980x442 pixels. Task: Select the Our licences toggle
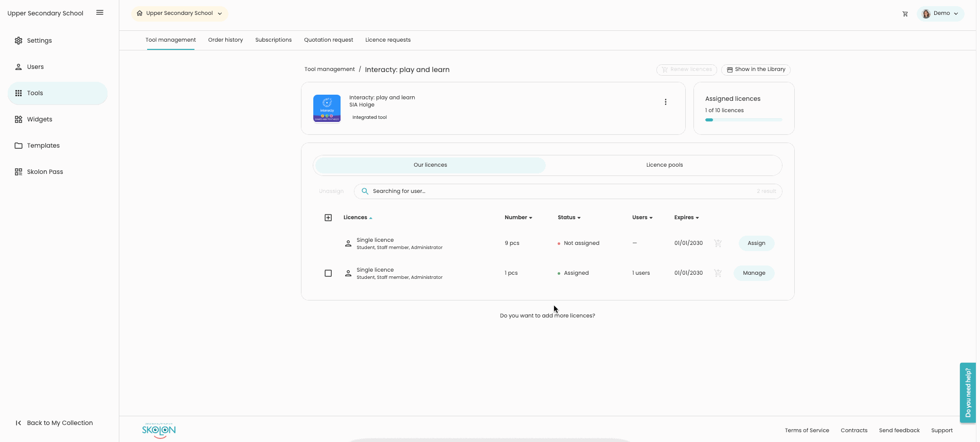click(x=430, y=165)
